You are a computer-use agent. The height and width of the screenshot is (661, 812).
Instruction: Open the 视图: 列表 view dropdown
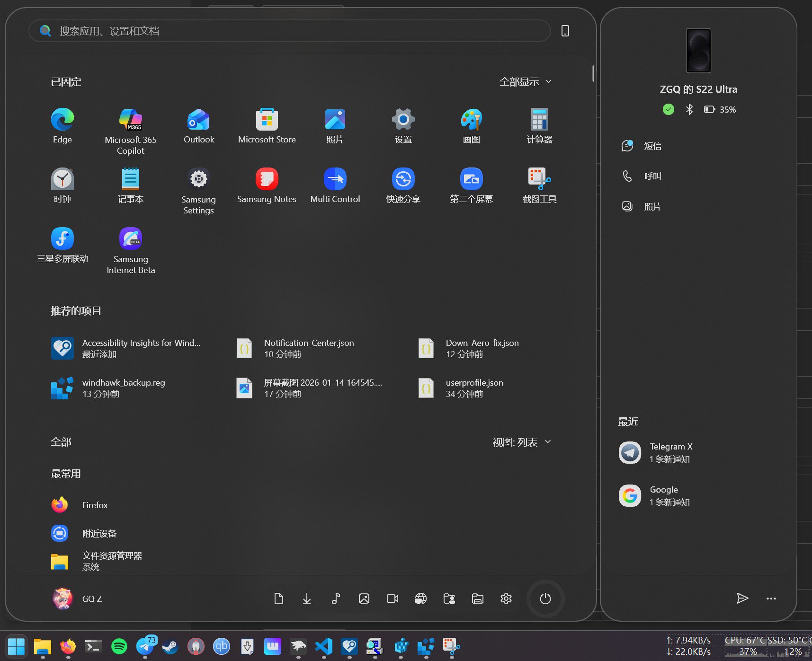point(522,442)
